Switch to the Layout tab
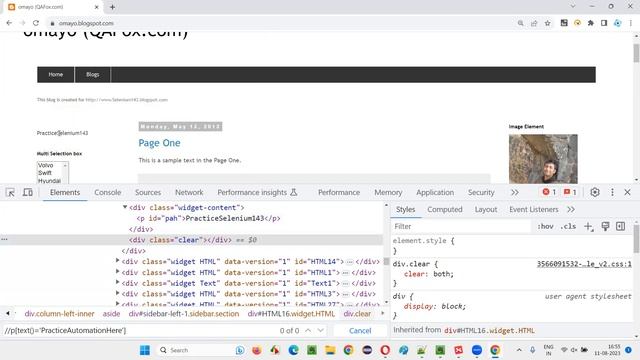 (x=486, y=209)
